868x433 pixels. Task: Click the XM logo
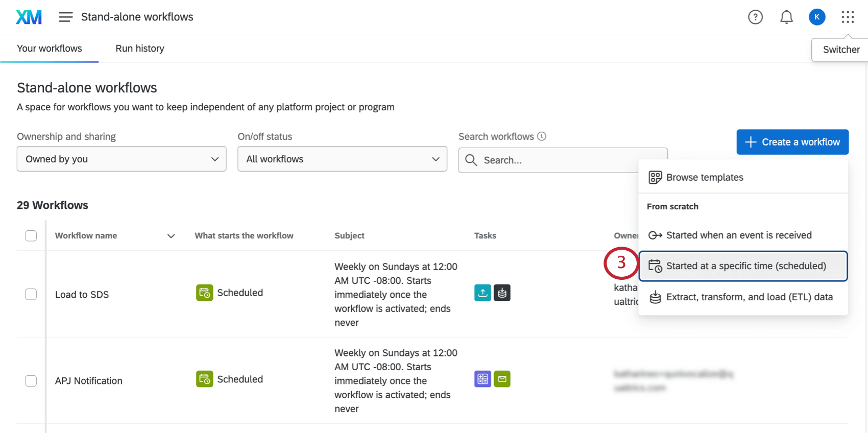point(29,17)
